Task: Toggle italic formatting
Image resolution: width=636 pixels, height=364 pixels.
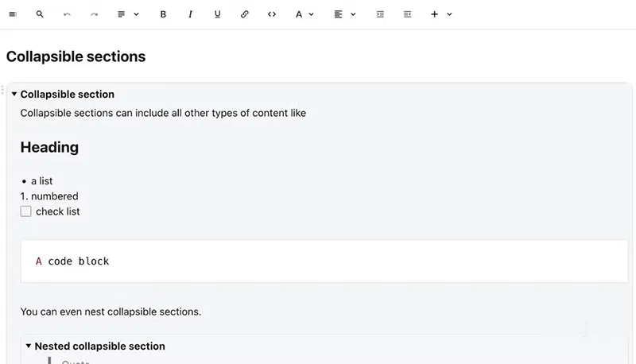Action: (x=190, y=14)
